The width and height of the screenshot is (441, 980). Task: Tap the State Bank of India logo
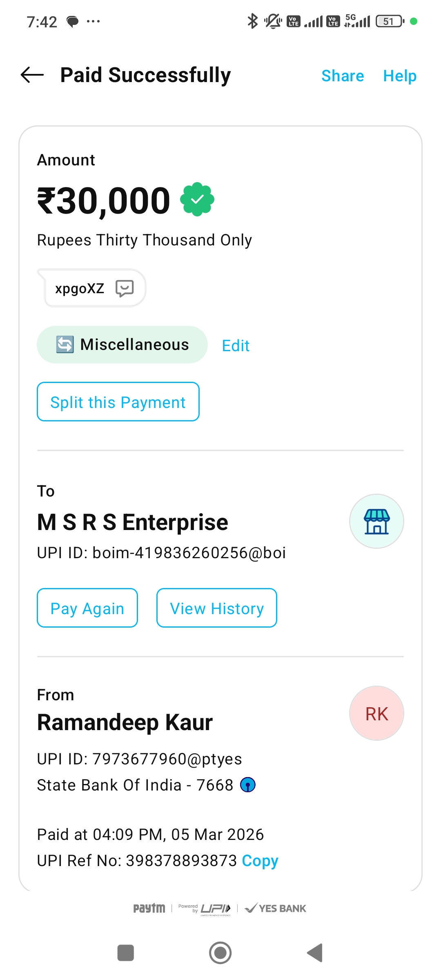[x=248, y=785]
